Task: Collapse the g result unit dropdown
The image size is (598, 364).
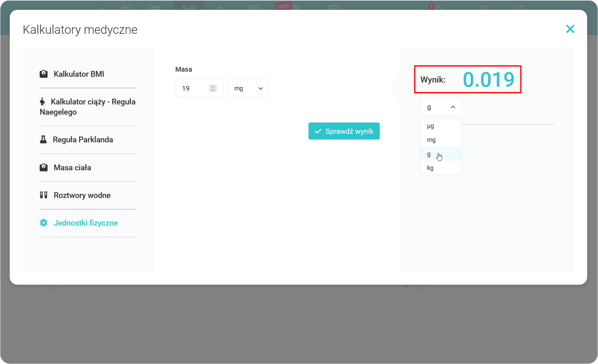Action: [441, 107]
